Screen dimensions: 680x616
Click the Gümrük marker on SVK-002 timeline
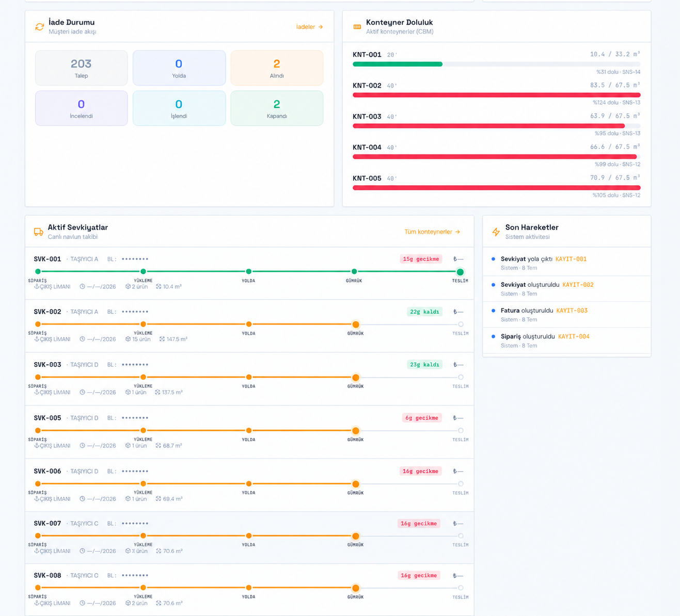click(356, 325)
